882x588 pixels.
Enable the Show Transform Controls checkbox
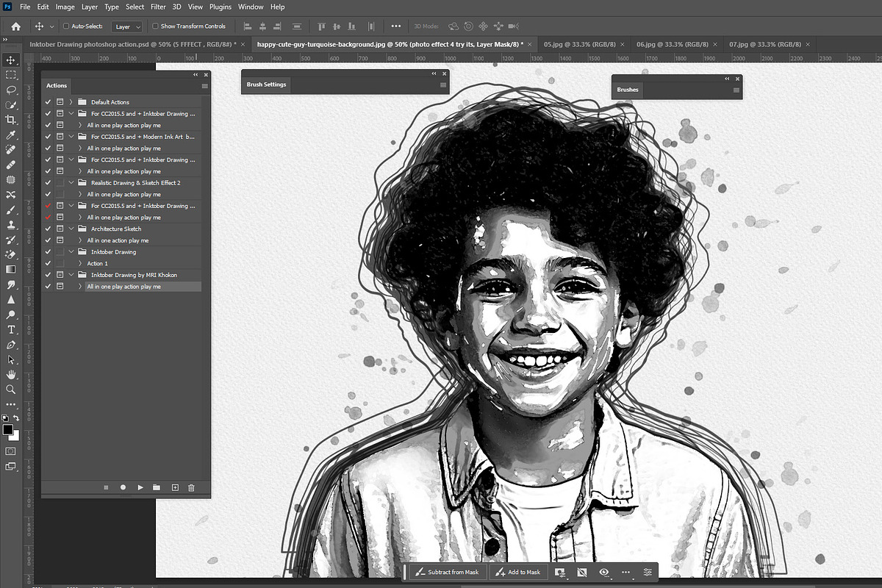click(x=155, y=26)
